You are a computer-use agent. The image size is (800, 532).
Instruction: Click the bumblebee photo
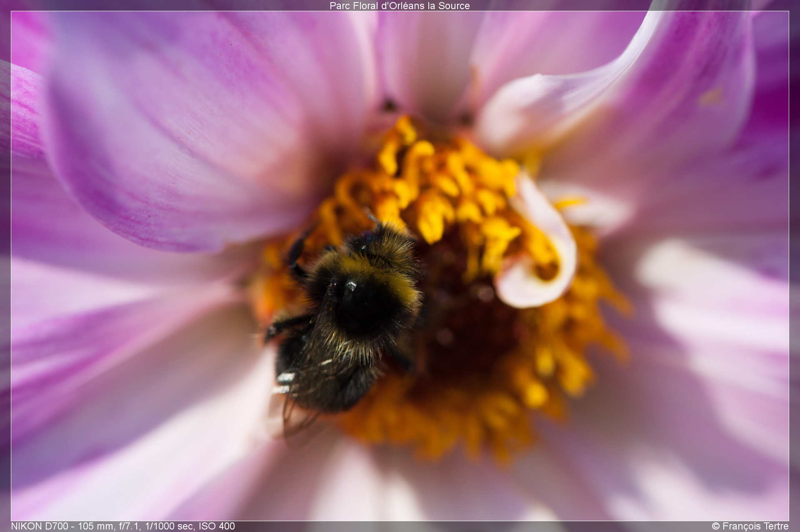click(x=400, y=266)
